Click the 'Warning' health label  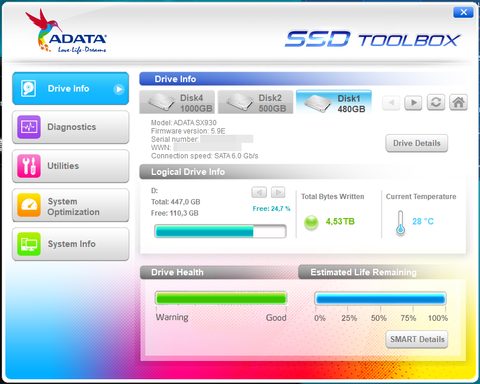point(172,317)
